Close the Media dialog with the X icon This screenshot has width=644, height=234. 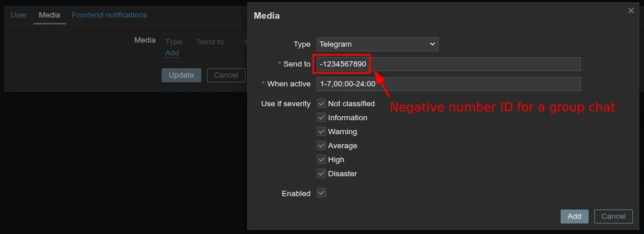(x=631, y=11)
